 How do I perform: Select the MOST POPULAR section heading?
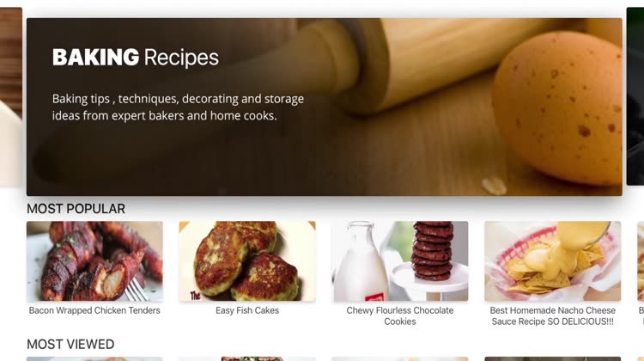click(76, 209)
